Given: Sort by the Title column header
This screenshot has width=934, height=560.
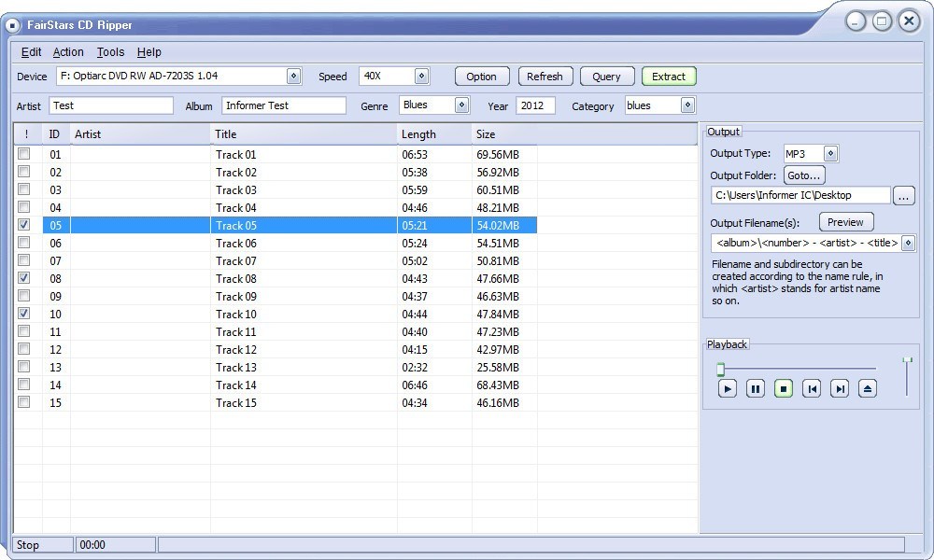Looking at the screenshot, I should [304, 134].
